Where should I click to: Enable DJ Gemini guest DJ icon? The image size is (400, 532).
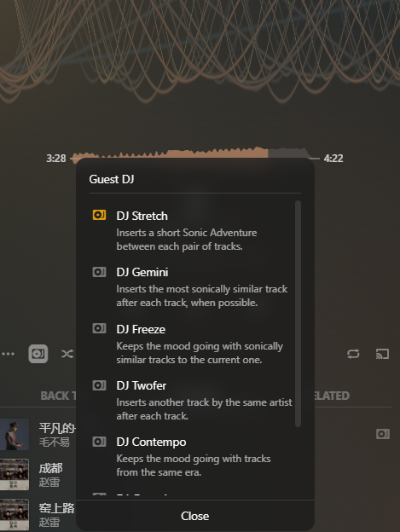tap(99, 272)
